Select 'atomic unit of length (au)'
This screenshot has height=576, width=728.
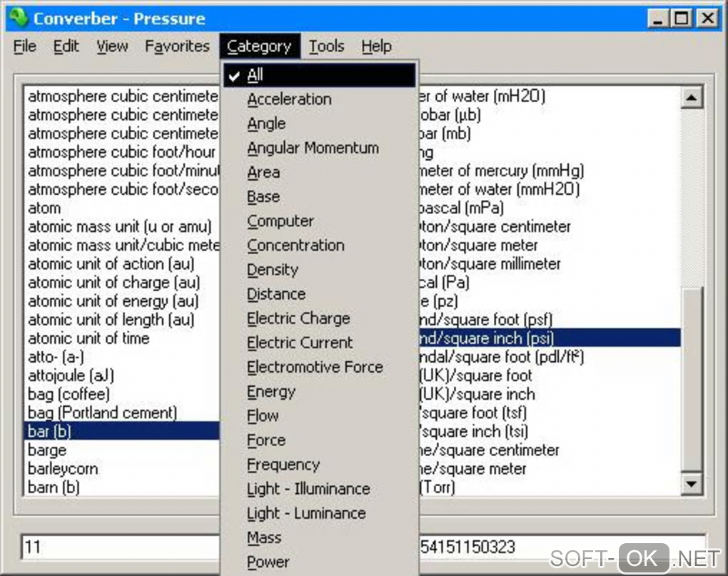pyautogui.click(x=121, y=319)
